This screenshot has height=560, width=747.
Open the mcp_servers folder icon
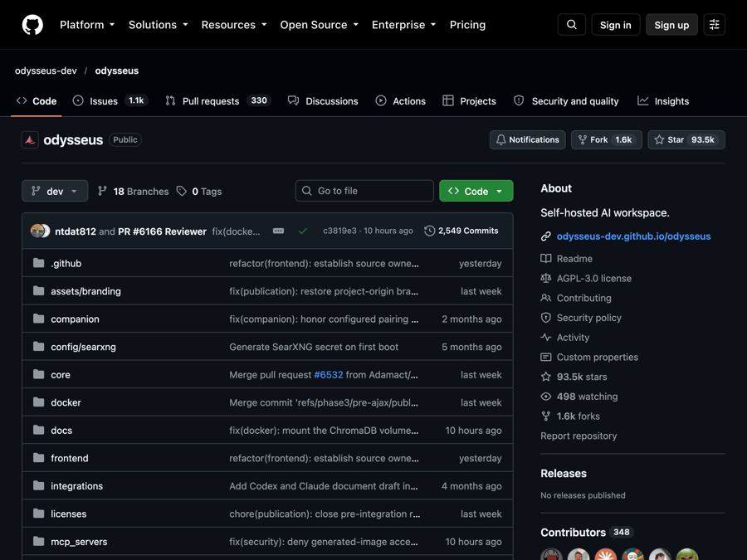(x=38, y=541)
